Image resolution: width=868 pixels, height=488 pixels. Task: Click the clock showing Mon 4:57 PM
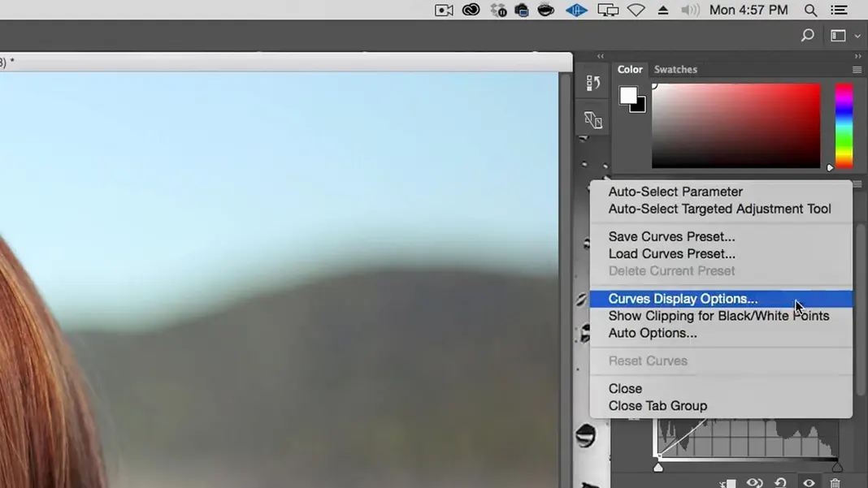click(749, 10)
